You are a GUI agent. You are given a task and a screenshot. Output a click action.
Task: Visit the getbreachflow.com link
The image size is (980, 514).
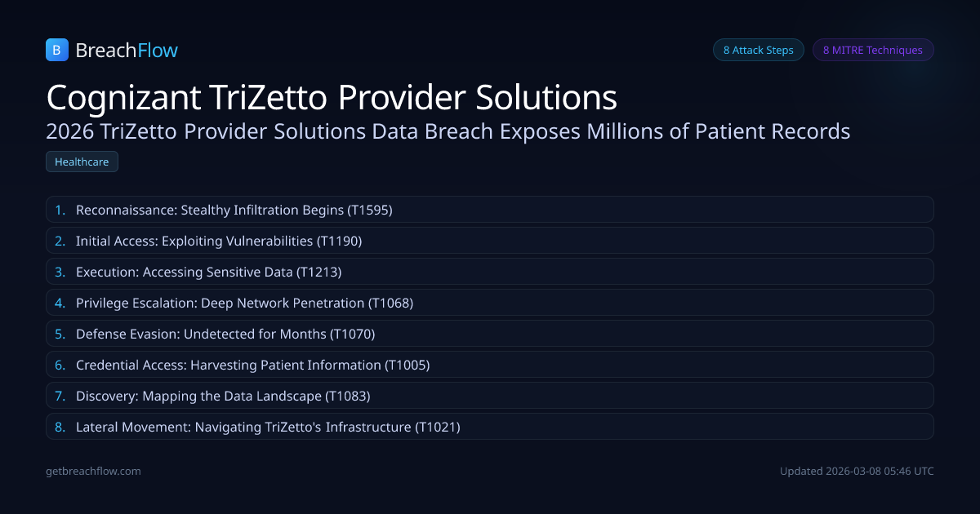coord(93,471)
